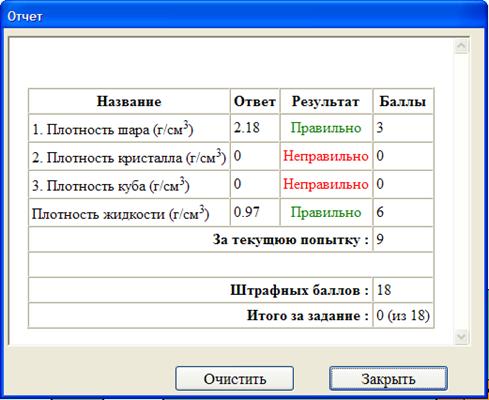The image size is (489, 400).
Task: Click score 0 for Плотность куба
Action: tap(380, 184)
